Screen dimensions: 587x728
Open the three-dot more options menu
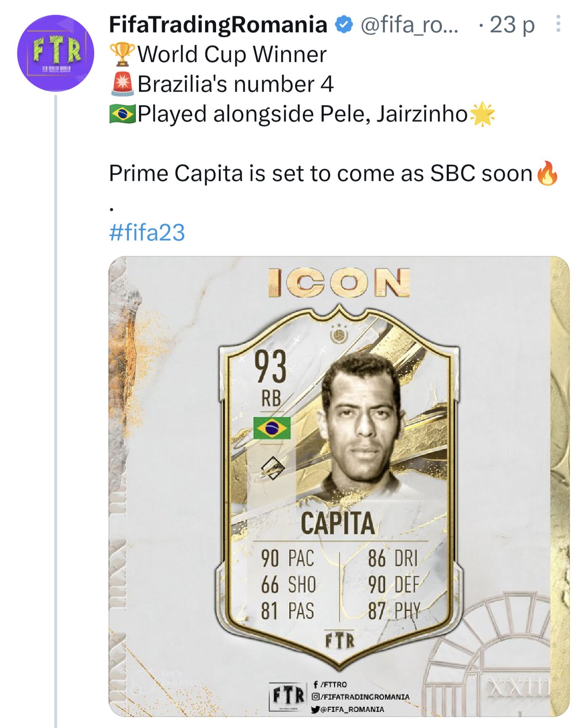pos(558,24)
